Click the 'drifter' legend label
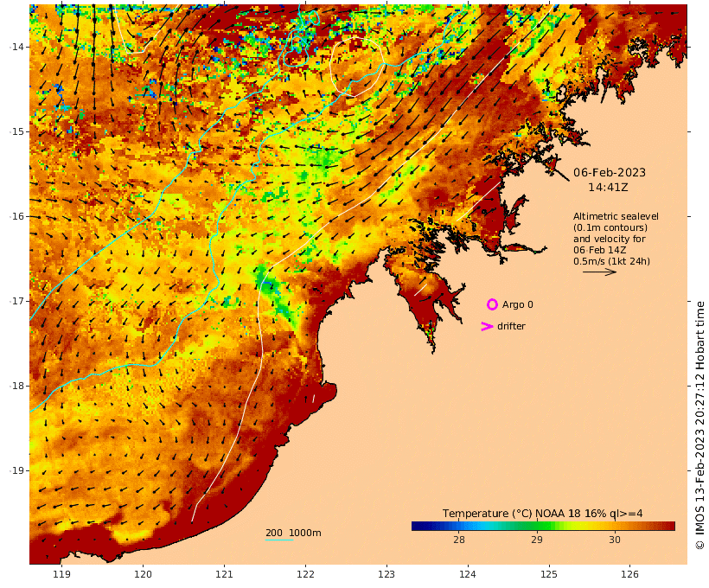The width and height of the screenshot is (709, 588). pos(511,326)
